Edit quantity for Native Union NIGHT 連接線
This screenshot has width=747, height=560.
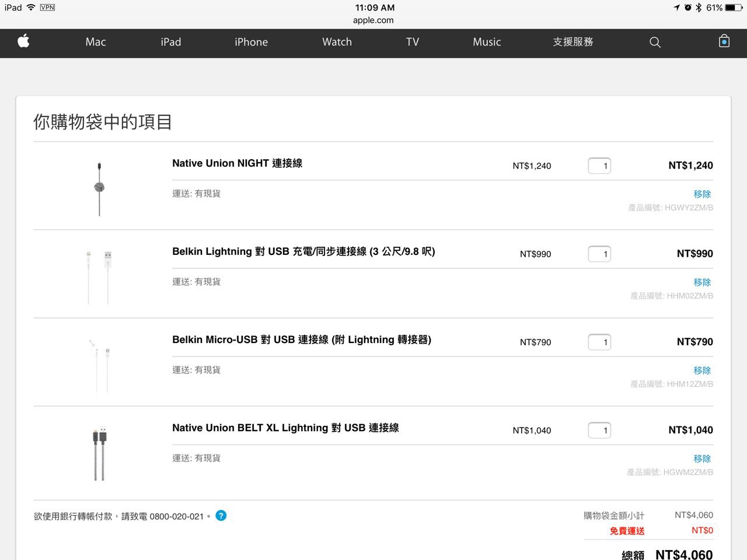tap(599, 166)
